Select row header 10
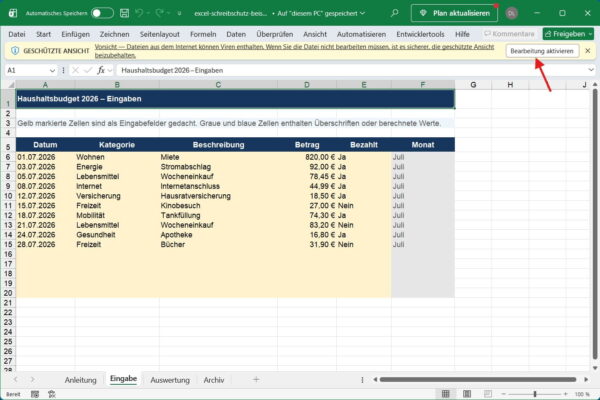This screenshot has width=600, height=400. coord(8,196)
